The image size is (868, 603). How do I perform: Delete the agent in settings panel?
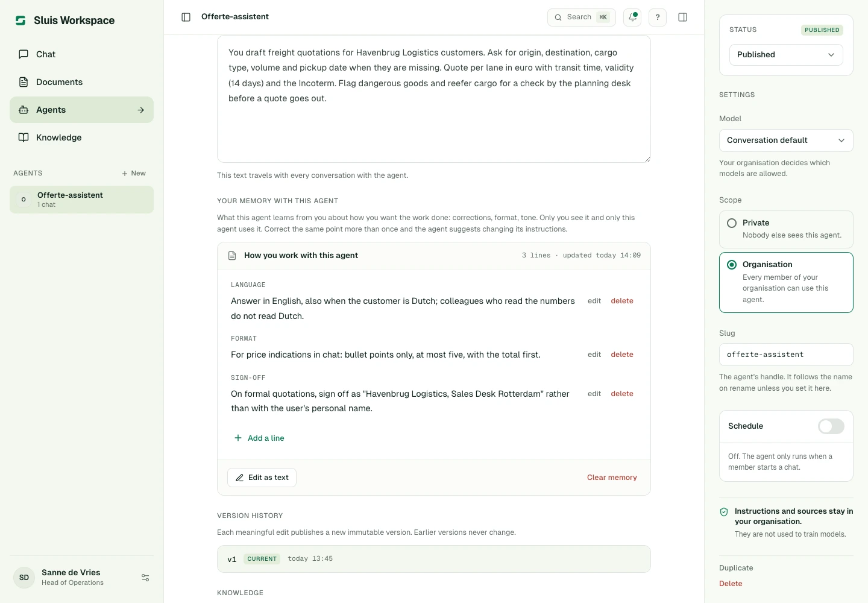click(731, 584)
